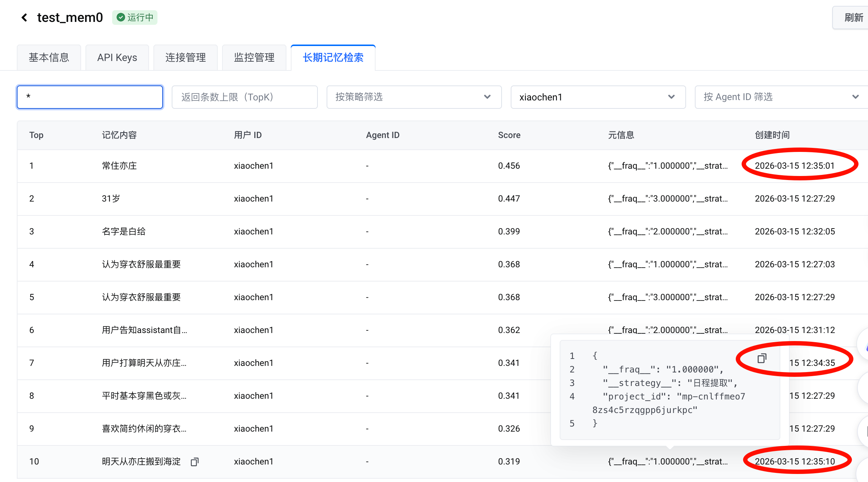
Task: Copy memory text 明天从亦庄搬到海淀
Action: (195, 462)
